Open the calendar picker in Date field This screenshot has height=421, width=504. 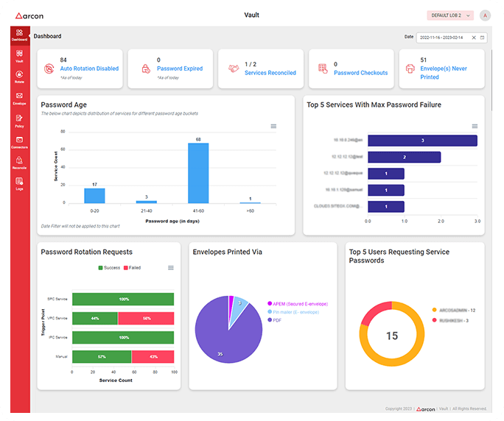[x=483, y=37]
